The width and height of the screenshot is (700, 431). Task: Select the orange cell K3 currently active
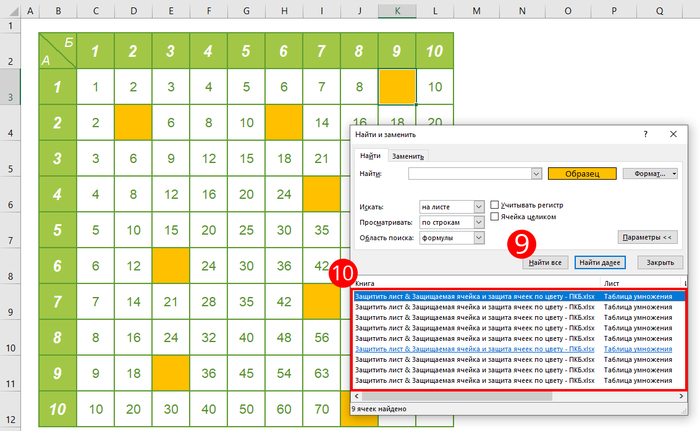coord(397,87)
